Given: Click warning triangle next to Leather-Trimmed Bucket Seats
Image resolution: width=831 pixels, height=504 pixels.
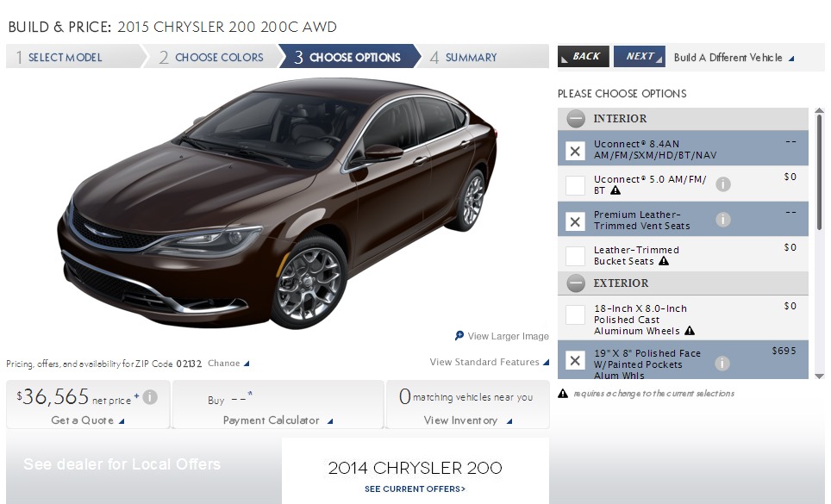Looking at the screenshot, I should 664,261.
